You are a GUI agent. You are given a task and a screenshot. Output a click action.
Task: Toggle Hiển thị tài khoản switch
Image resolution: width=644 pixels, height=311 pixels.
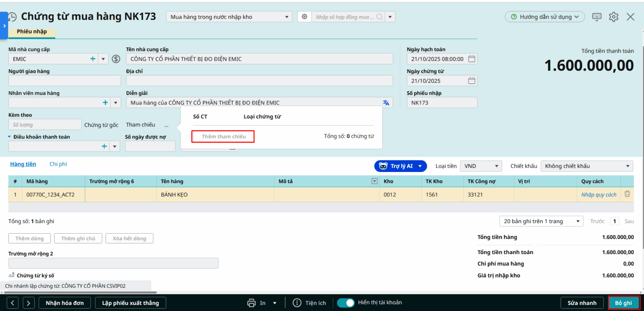coord(346,303)
